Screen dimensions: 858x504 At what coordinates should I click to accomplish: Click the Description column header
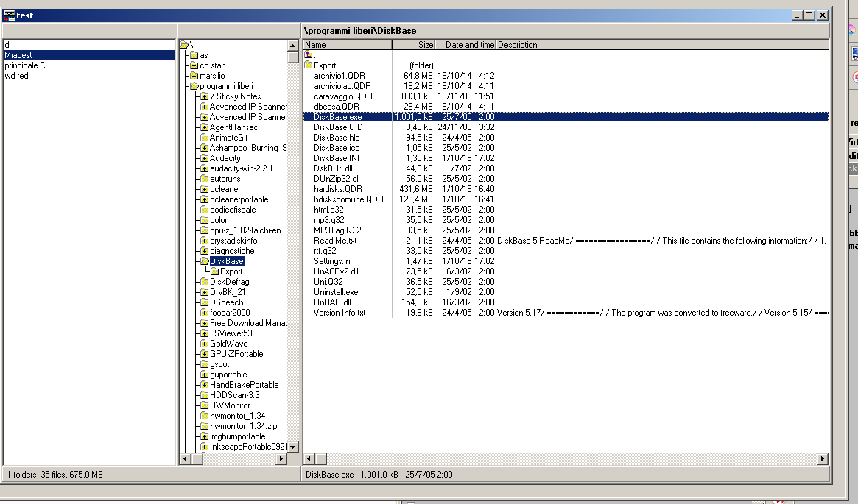pos(662,45)
